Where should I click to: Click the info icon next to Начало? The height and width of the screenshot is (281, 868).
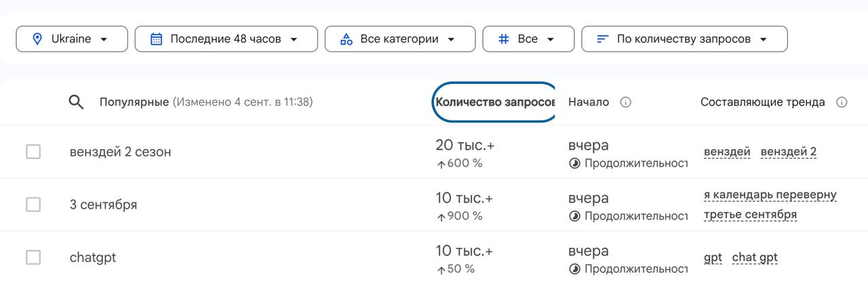(x=626, y=102)
